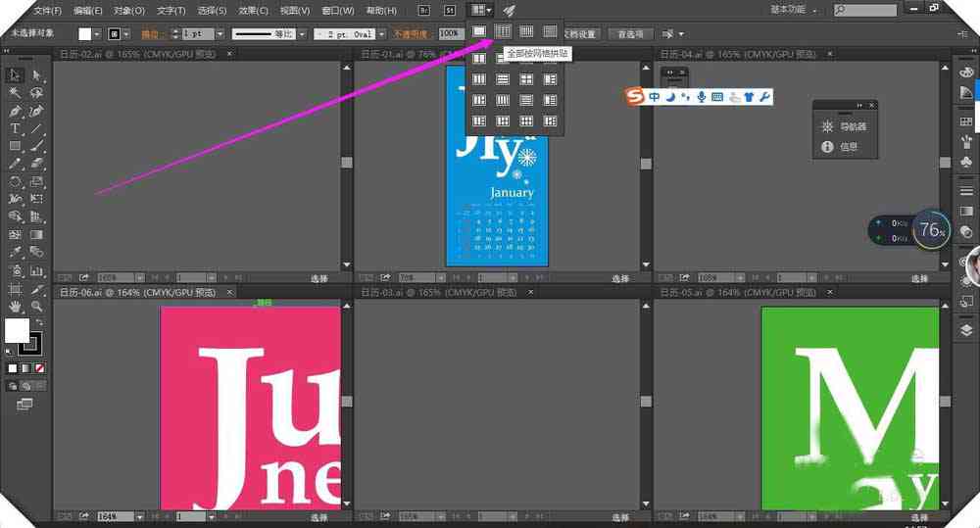980x528 pixels.
Task: Click the Preferences (首选项) button
Action: click(630, 34)
